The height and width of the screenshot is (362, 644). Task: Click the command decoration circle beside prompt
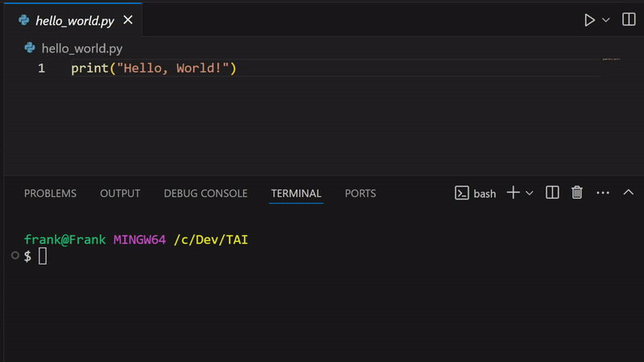click(15, 255)
